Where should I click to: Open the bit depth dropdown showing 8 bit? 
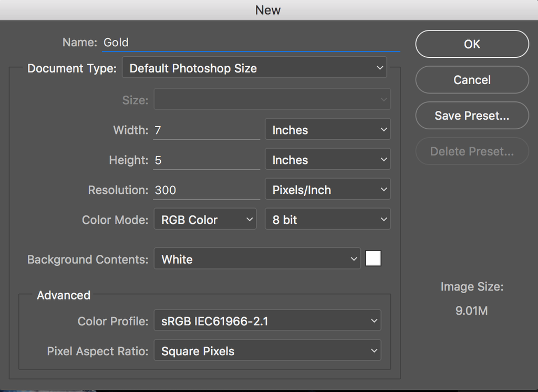pos(327,219)
